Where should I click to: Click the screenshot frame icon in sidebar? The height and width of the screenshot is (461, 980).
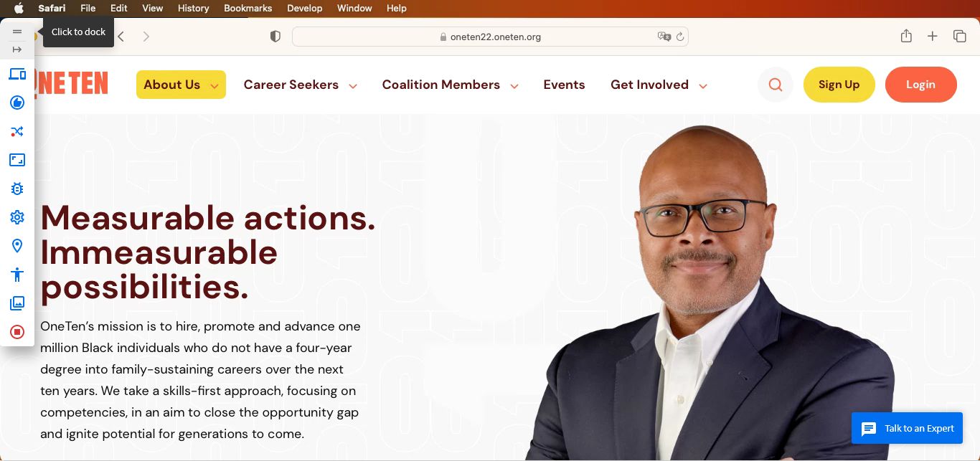tap(17, 160)
